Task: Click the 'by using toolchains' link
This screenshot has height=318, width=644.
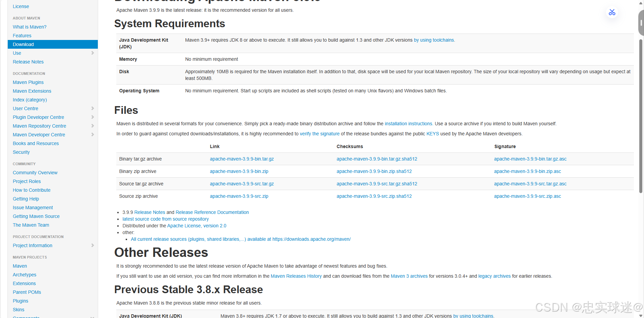Action: coord(434,40)
